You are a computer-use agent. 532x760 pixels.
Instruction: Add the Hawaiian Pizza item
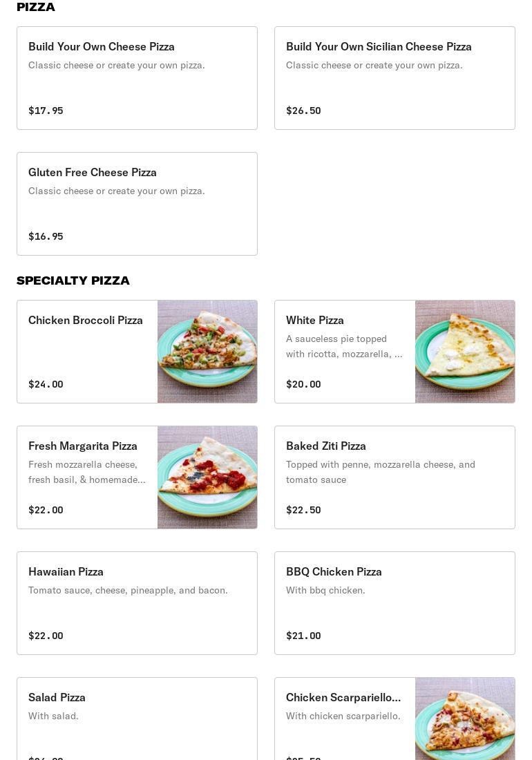click(x=137, y=603)
